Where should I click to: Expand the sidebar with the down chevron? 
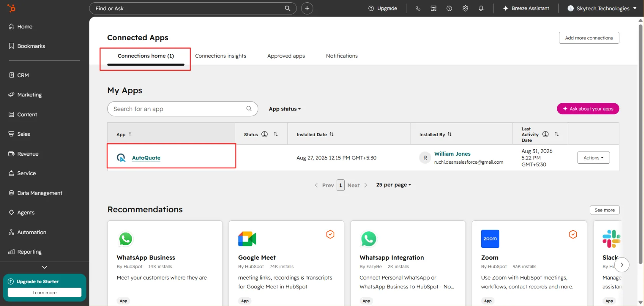[x=45, y=267]
